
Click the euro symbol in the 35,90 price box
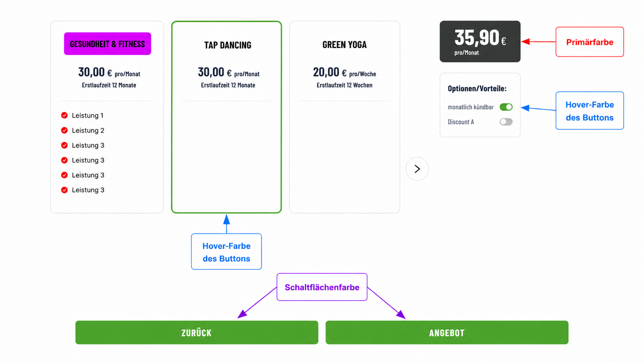503,41
